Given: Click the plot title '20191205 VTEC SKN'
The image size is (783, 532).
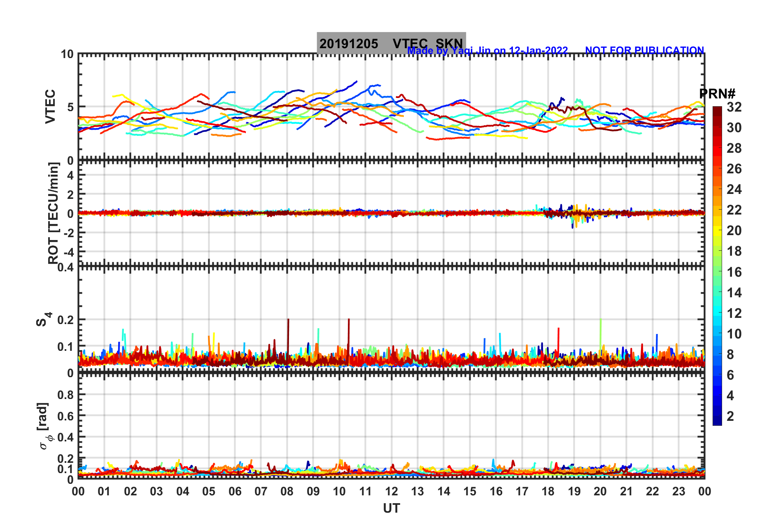Looking at the screenshot, I should click(391, 43).
